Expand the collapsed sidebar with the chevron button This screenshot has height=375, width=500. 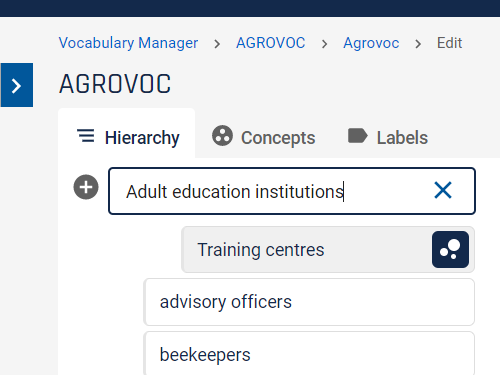tap(17, 85)
